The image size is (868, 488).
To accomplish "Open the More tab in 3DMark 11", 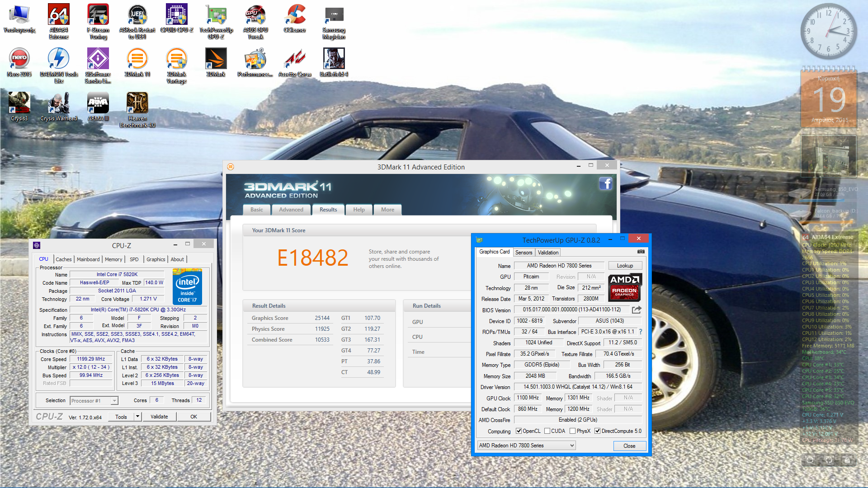I will pos(387,210).
